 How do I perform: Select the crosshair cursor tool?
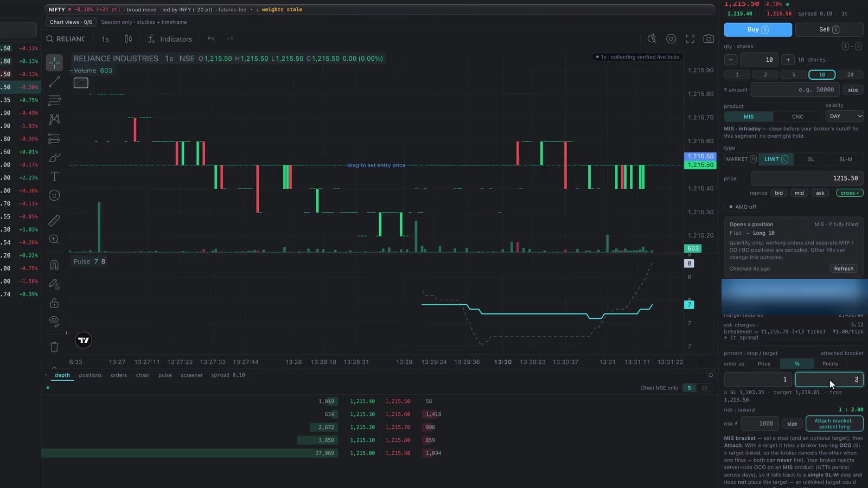[54, 63]
